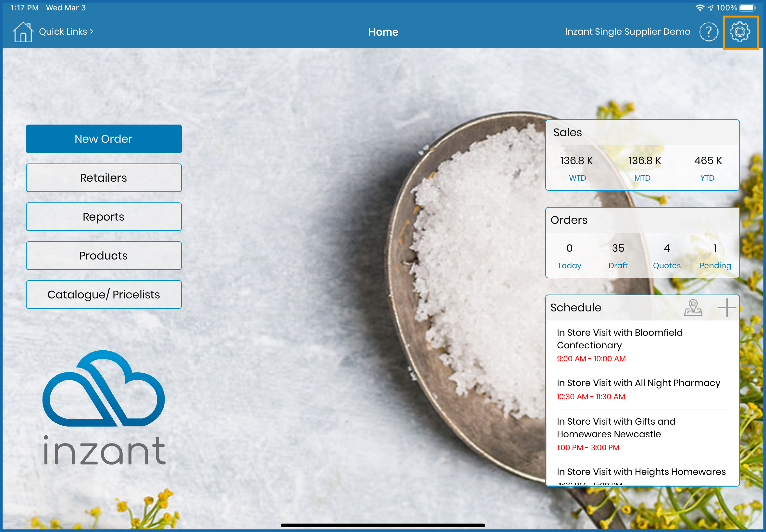Tap the battery indicator icon
Viewport: 766px width, 532px height.
(747, 8)
